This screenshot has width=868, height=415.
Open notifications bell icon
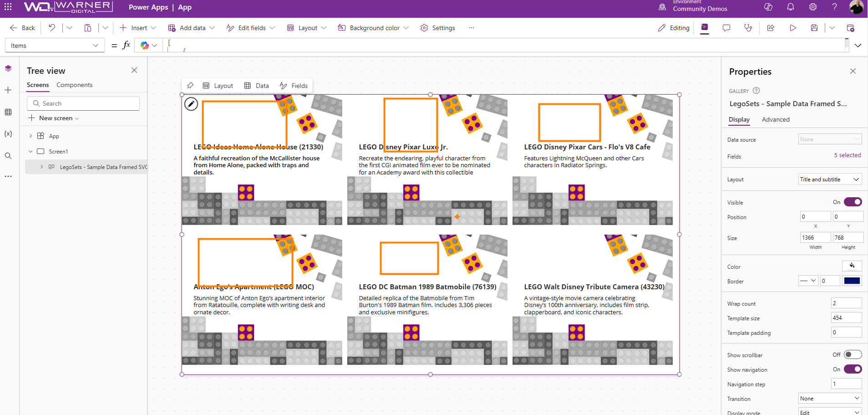791,7
